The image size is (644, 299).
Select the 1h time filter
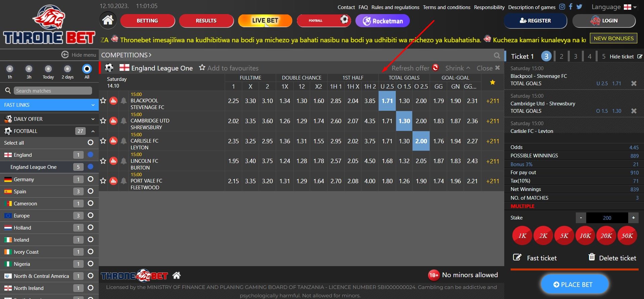(10, 69)
